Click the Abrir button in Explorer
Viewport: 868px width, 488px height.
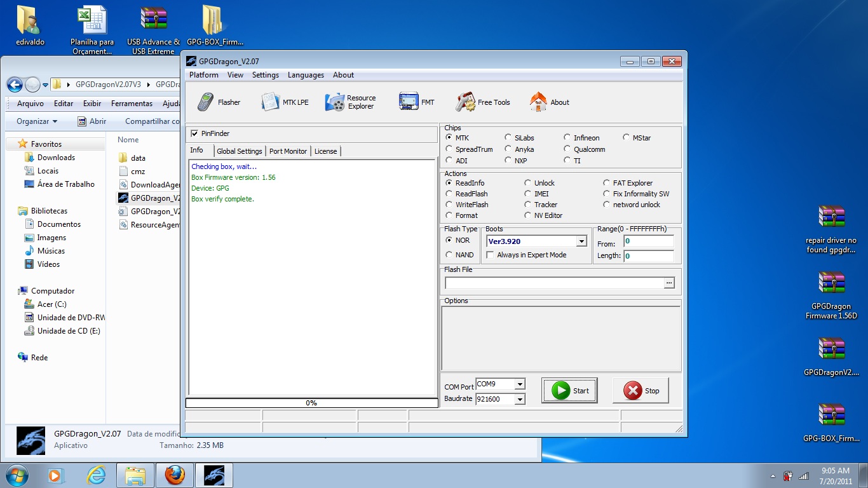pyautogui.click(x=92, y=121)
